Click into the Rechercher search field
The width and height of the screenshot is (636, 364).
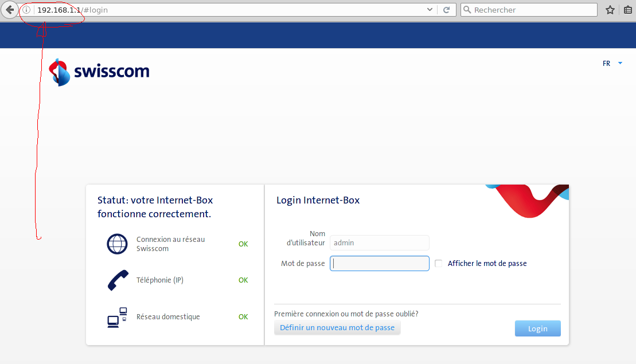[x=533, y=10]
